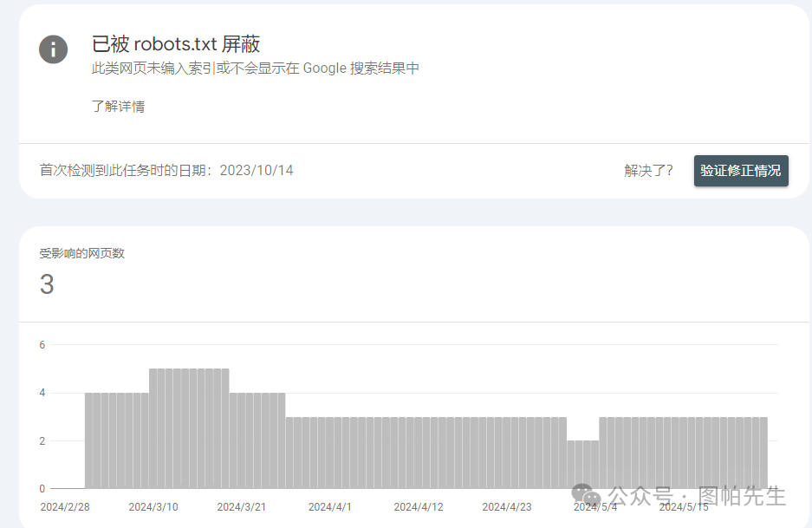
Task: Click the 解决了? label
Action: coord(648,171)
